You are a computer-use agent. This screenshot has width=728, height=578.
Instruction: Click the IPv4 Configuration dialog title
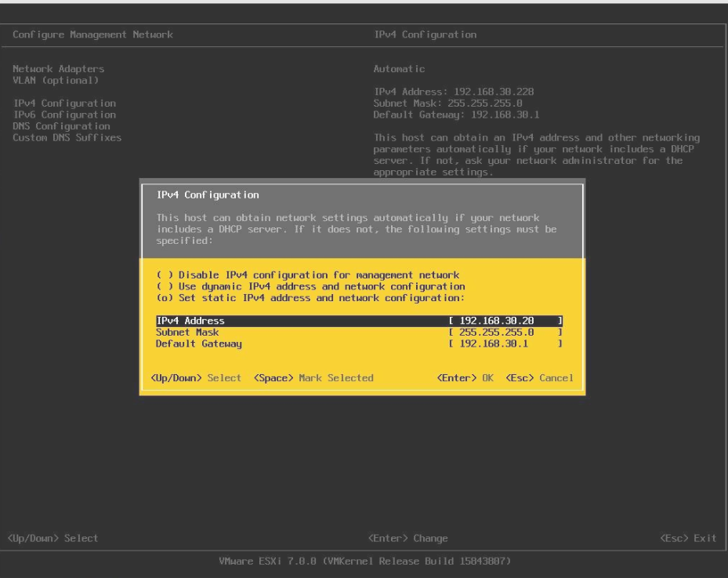[208, 194]
